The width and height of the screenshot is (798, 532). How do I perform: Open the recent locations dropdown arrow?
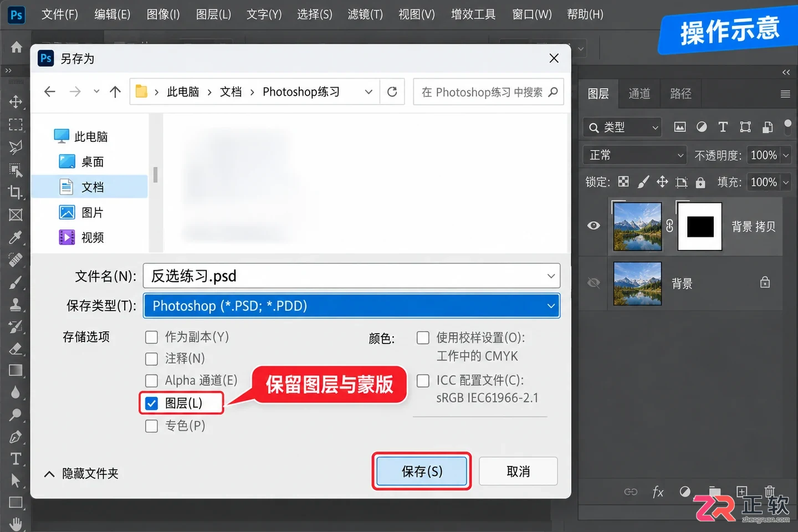click(x=96, y=91)
